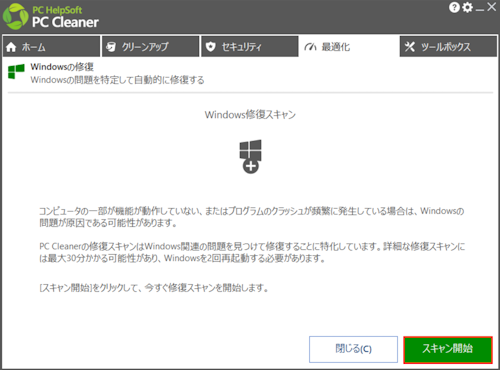Open the クリーンアップ tab
The height and width of the screenshot is (370, 500).
click(151, 47)
